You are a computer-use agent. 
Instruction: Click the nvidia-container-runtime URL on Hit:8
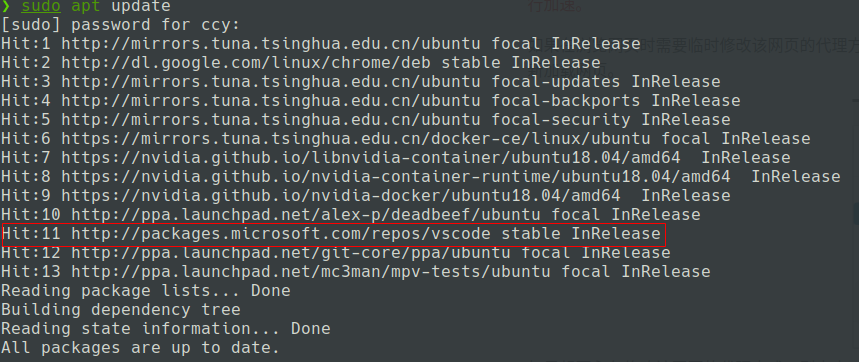point(396,177)
